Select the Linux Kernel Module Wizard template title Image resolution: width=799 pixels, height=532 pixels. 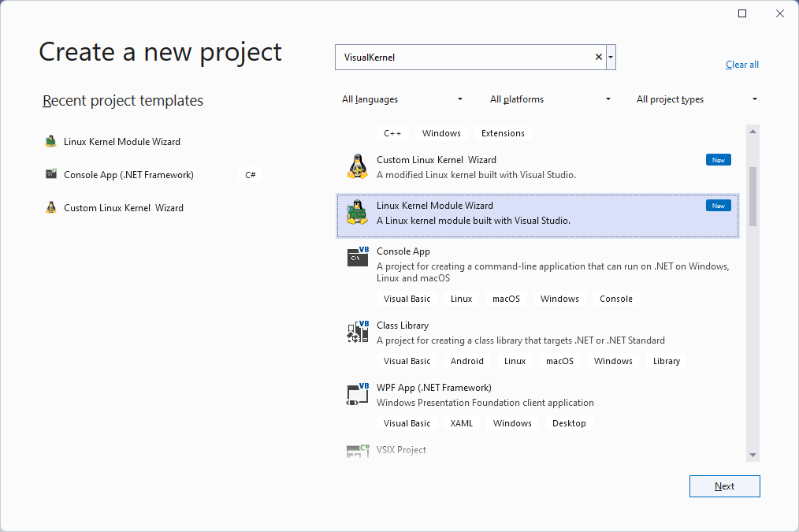point(435,206)
